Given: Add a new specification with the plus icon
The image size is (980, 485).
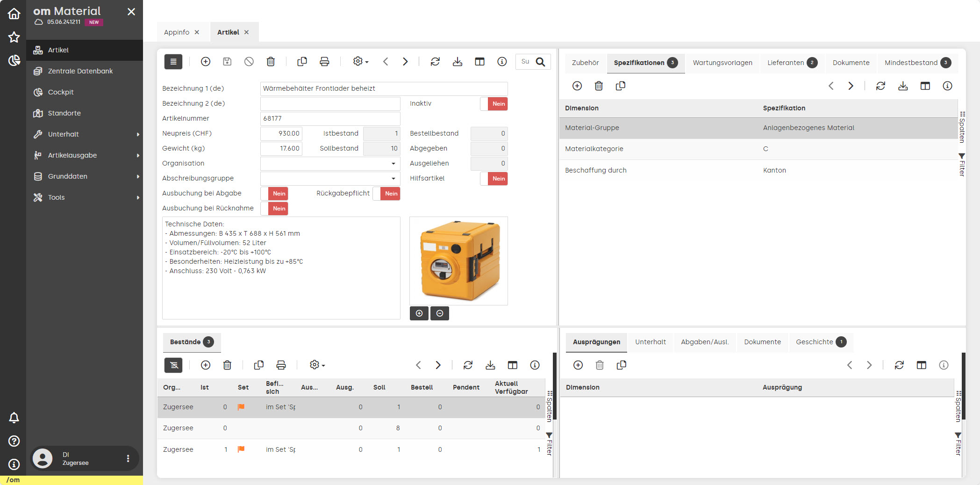Looking at the screenshot, I should 577,86.
